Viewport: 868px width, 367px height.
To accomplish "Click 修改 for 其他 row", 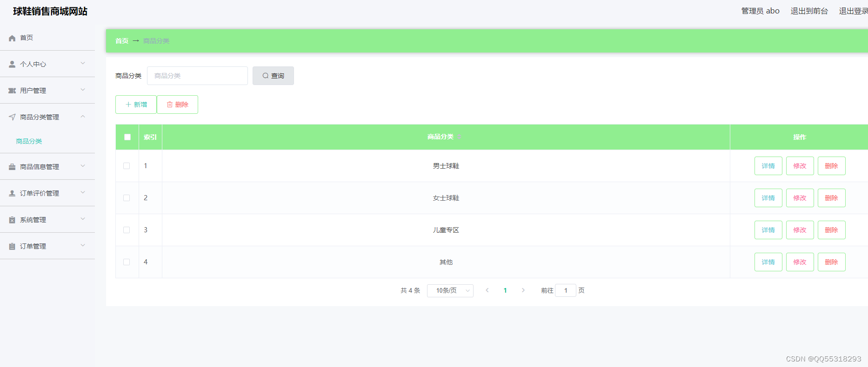I will click(800, 262).
